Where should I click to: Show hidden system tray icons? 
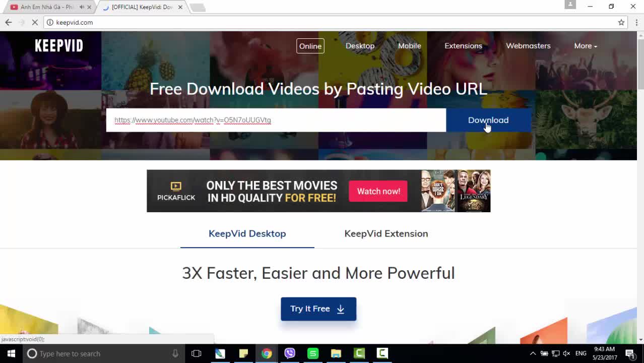pos(533,353)
